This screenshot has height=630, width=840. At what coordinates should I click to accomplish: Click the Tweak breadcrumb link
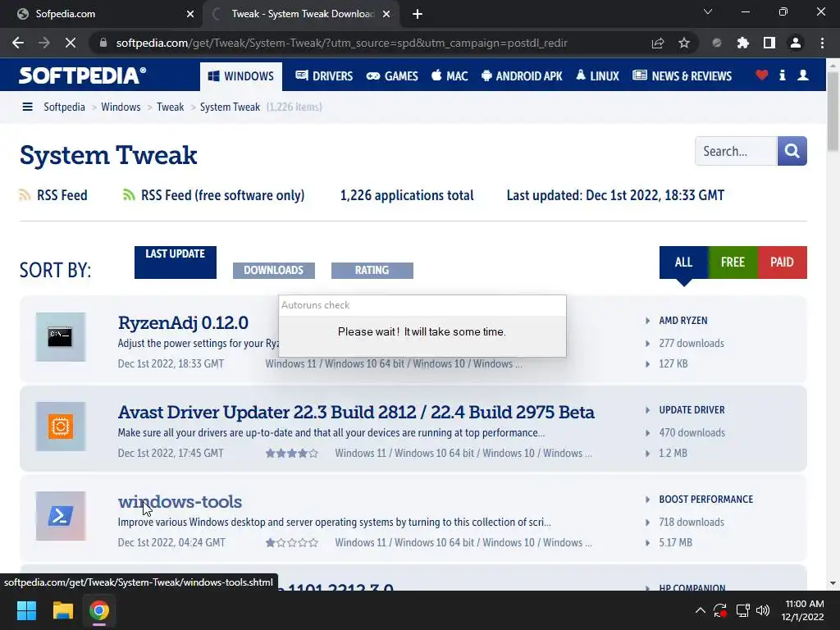(171, 107)
